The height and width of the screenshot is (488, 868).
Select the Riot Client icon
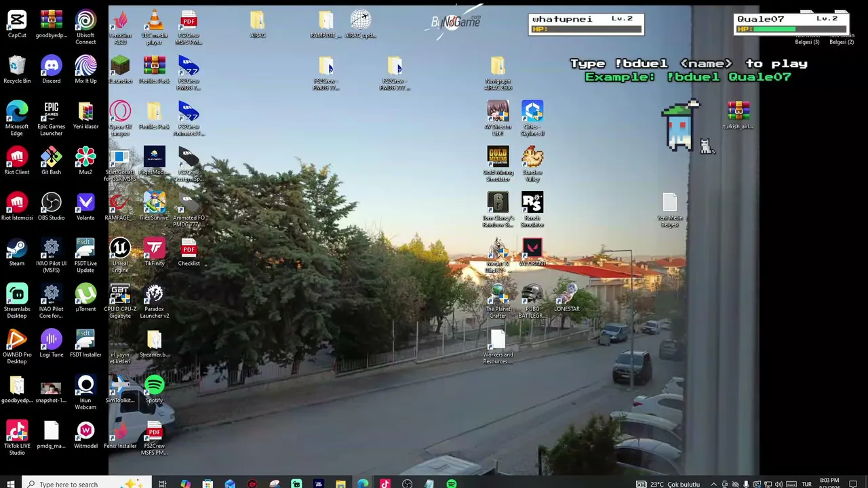point(17,161)
